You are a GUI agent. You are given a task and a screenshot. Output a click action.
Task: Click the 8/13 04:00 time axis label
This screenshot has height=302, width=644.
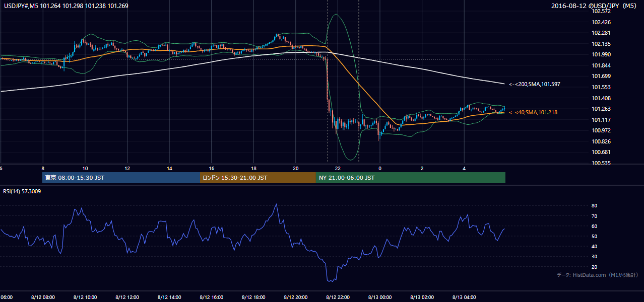pos(465,297)
